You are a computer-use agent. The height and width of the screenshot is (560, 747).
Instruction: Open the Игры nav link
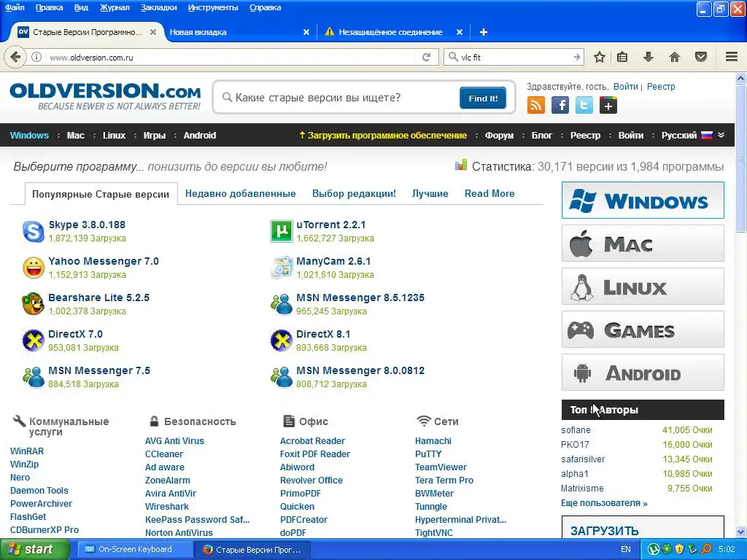point(155,135)
